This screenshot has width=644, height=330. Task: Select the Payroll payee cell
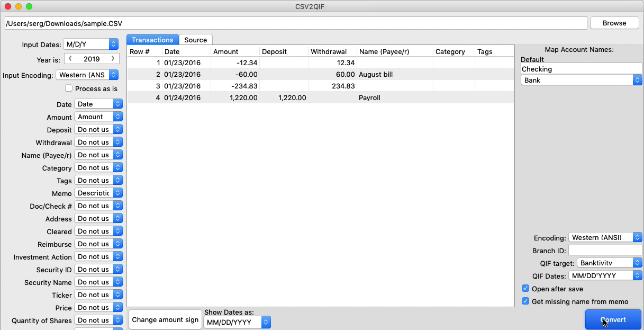click(x=395, y=98)
